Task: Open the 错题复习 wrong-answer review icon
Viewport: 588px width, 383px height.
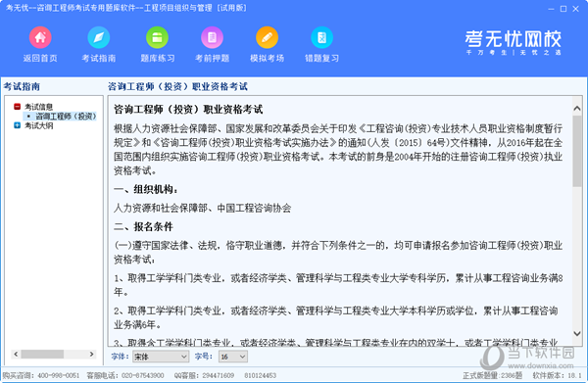Action: (x=321, y=37)
